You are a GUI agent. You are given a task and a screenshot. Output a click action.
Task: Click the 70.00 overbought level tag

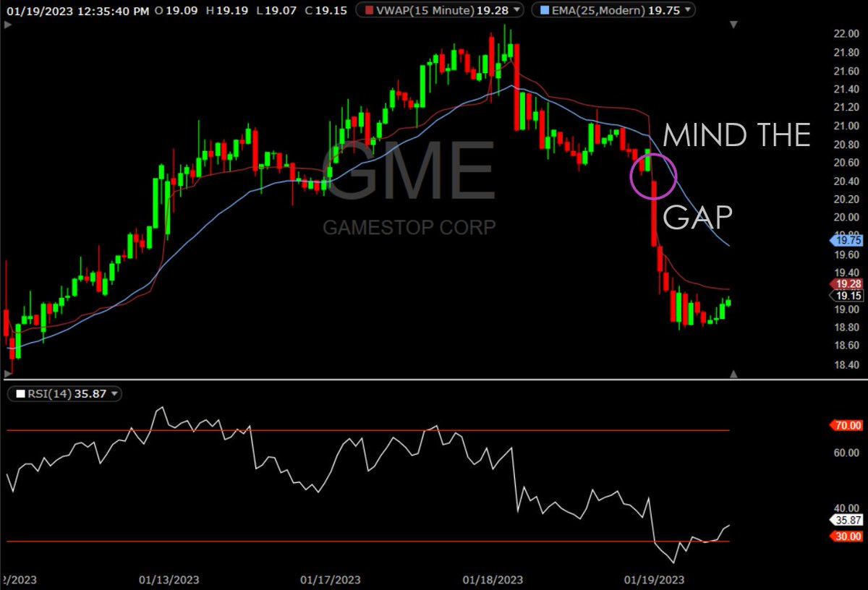(x=845, y=425)
